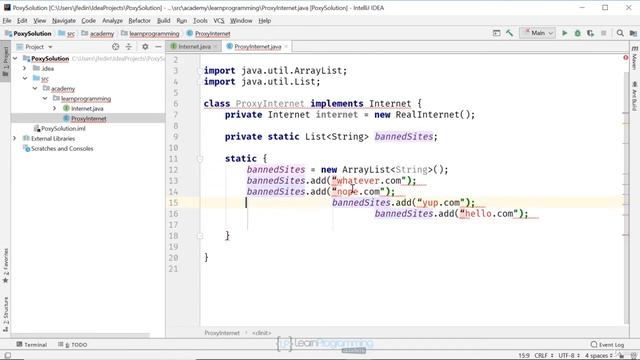Click academy breadcrumb in navigation bar

point(98,33)
